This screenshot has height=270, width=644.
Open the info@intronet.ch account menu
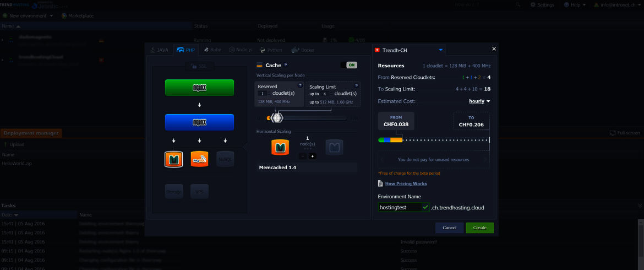(618, 4)
